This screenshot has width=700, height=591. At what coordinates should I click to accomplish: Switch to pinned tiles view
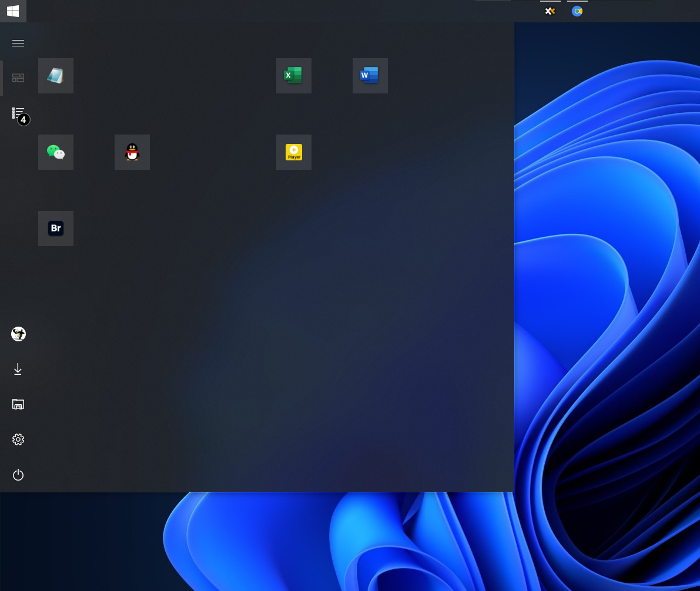click(x=18, y=78)
